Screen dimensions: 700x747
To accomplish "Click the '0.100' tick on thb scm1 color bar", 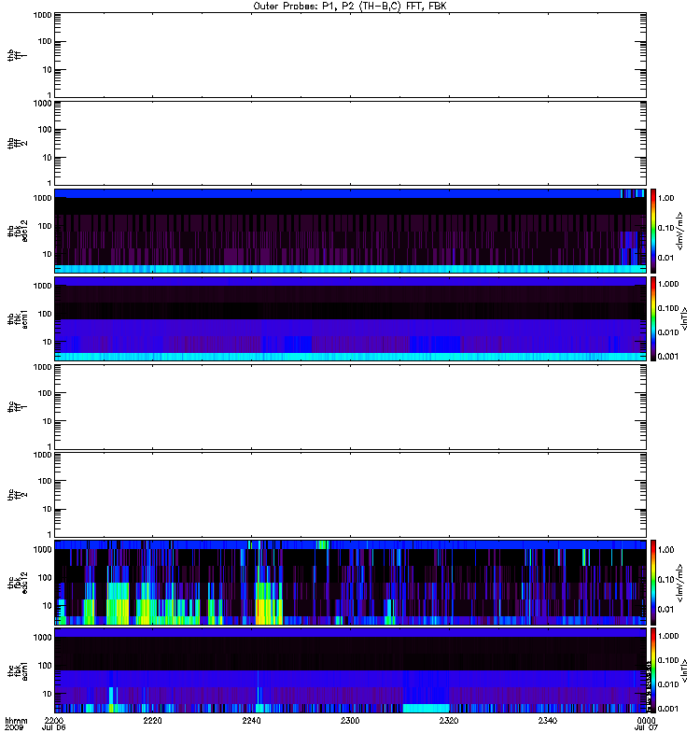I will [668, 308].
